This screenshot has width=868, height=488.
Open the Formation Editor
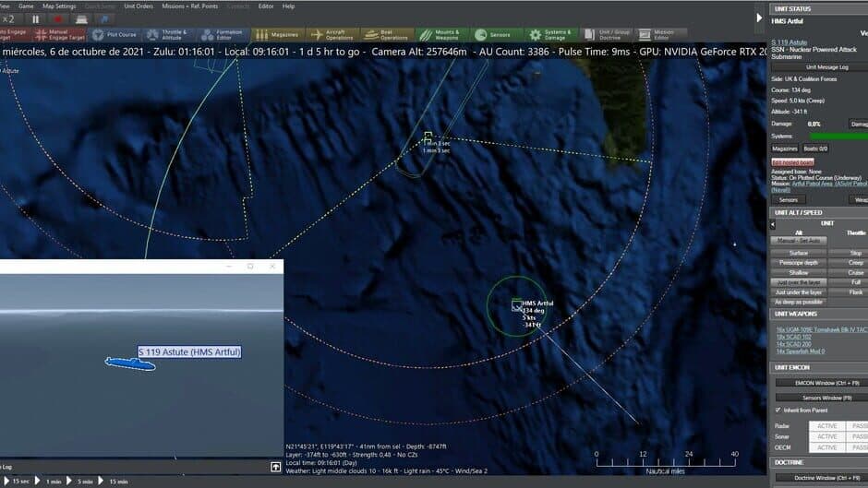tap(223, 35)
